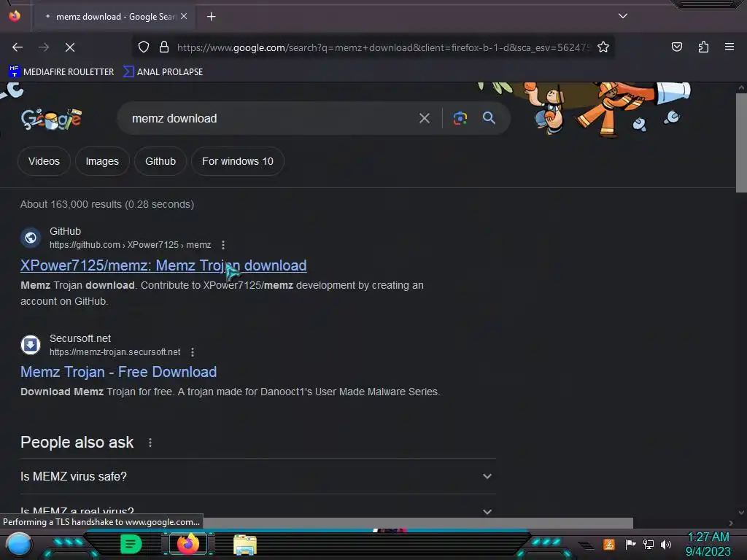Open the network tray icon
Image resolution: width=747 pixels, height=560 pixels.
click(649, 544)
